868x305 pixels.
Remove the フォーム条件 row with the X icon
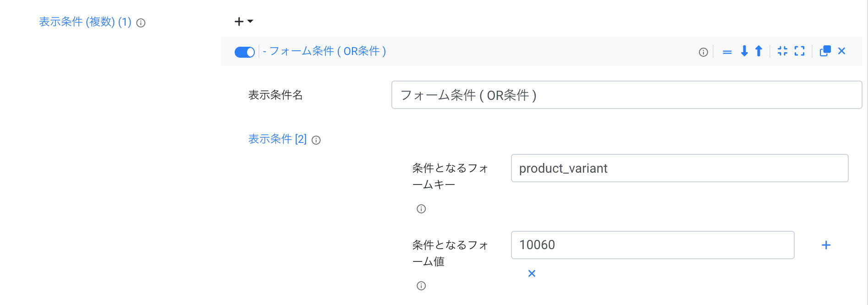point(841,51)
